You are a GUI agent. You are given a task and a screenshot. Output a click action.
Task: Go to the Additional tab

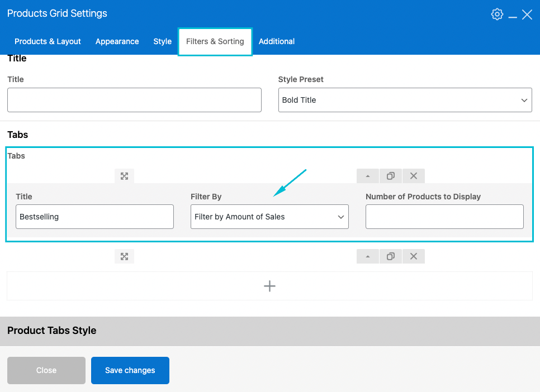point(277,41)
